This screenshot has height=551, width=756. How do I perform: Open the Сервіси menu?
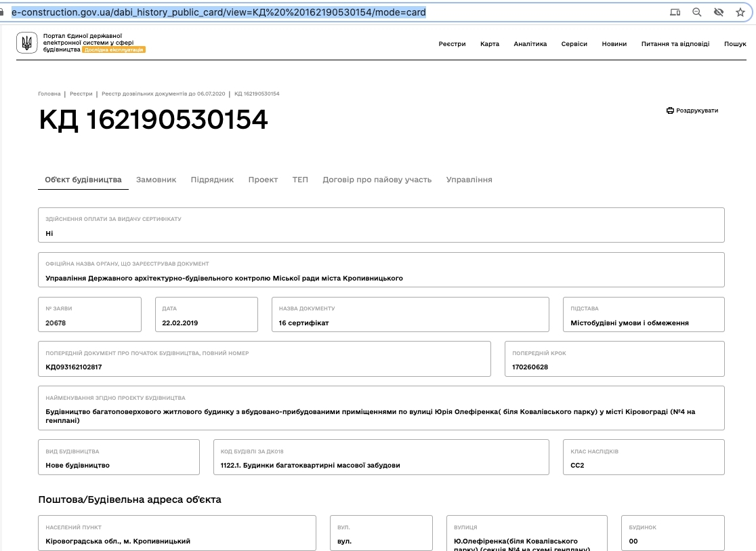pos(574,44)
